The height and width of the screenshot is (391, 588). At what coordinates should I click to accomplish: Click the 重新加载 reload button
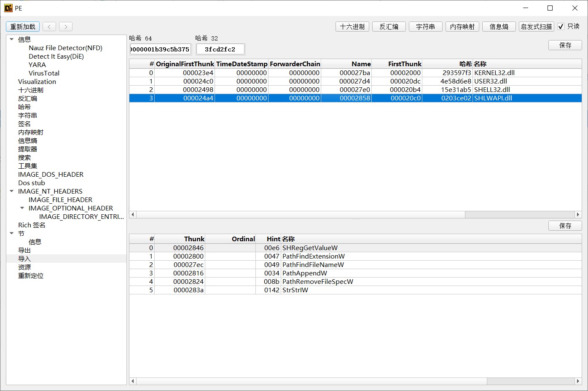(x=23, y=27)
